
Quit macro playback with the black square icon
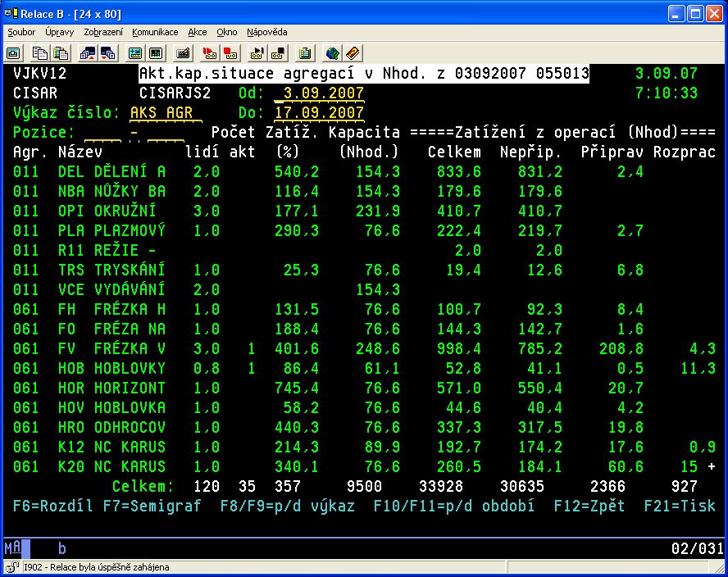click(278, 53)
